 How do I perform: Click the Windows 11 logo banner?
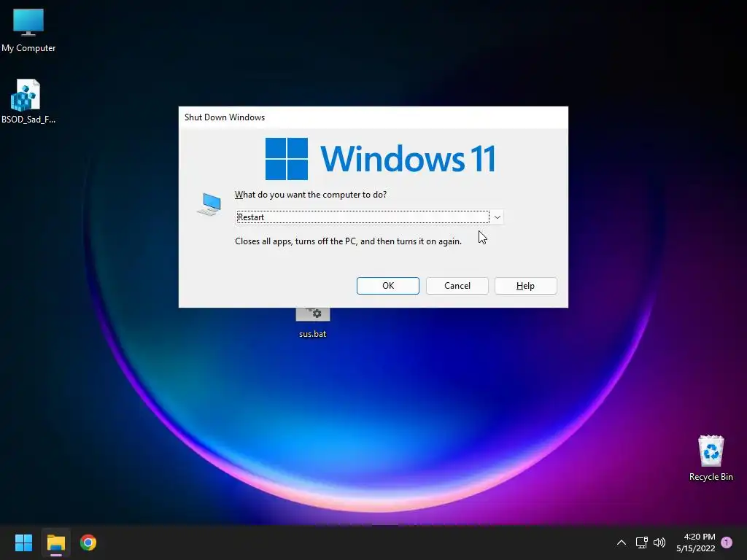pyautogui.click(x=380, y=158)
